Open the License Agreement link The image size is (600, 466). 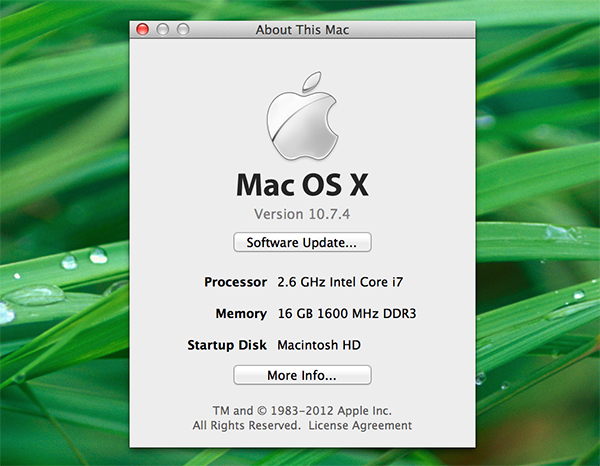click(360, 425)
